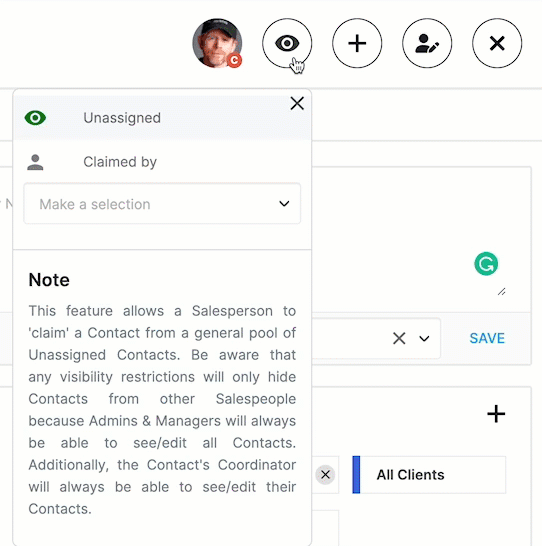
Task: Close the visibility popup with its X
Action: point(297,103)
